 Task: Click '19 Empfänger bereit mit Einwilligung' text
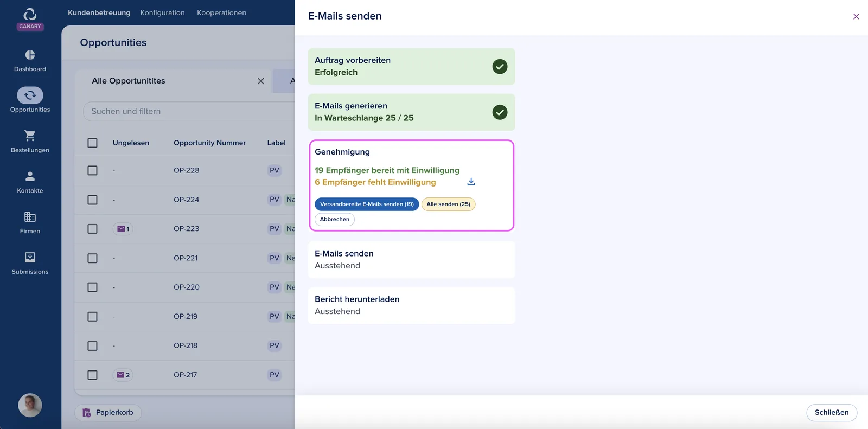click(x=387, y=170)
